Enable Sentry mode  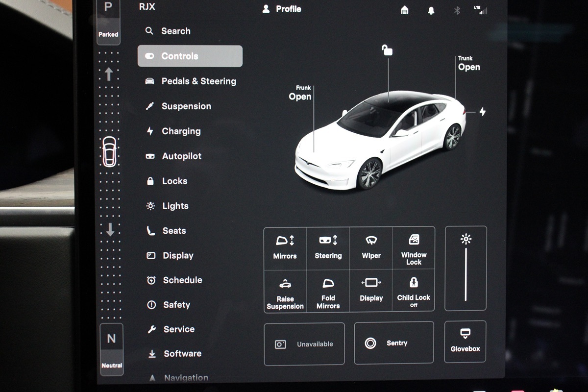click(x=393, y=343)
